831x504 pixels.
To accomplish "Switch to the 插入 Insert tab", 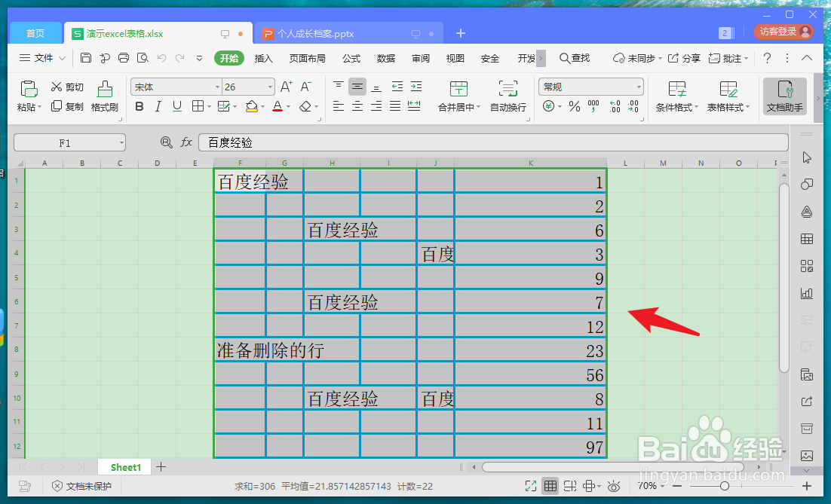I will 263,58.
